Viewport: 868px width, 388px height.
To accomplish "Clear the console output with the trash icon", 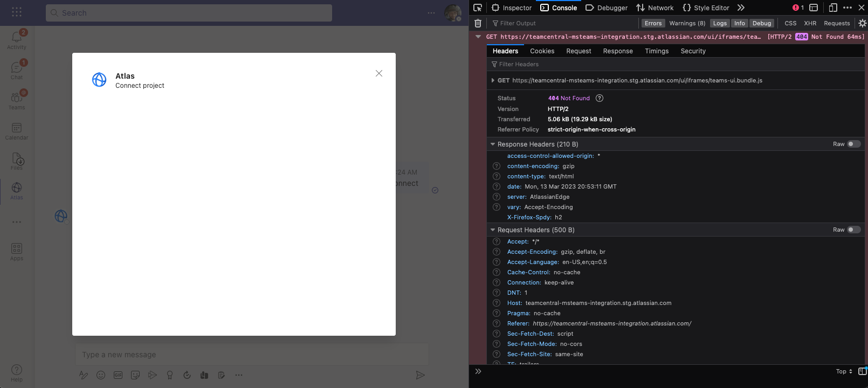I will (x=478, y=23).
